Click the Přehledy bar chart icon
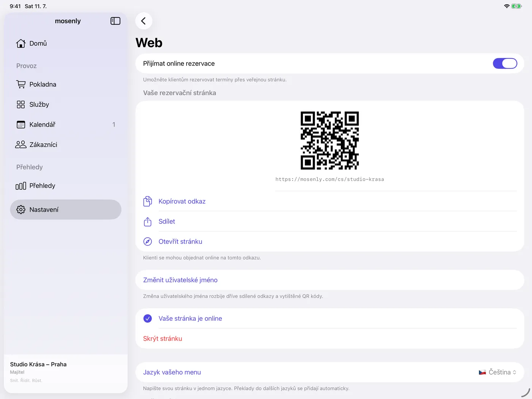The image size is (532, 399). [x=21, y=186]
